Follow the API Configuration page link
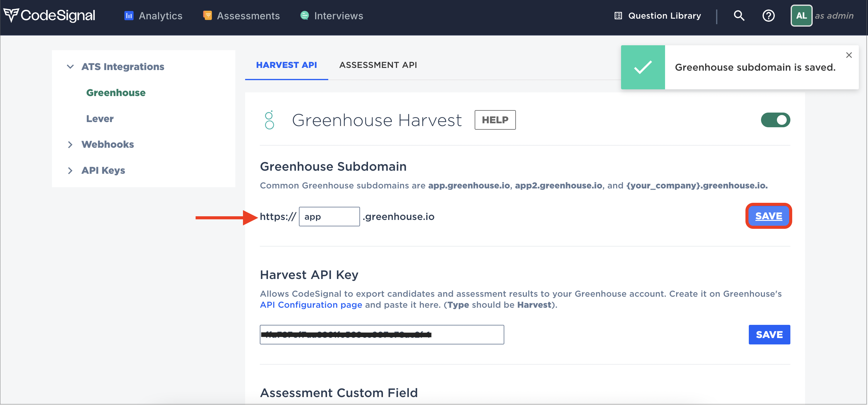Image resolution: width=868 pixels, height=405 pixels. click(311, 305)
